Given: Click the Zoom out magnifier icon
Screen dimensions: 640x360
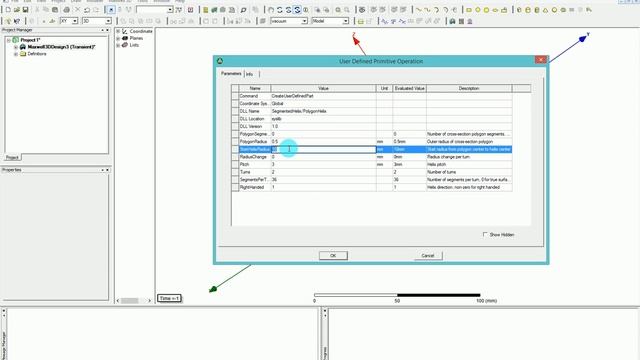Looking at the screenshot, I should [347, 9].
